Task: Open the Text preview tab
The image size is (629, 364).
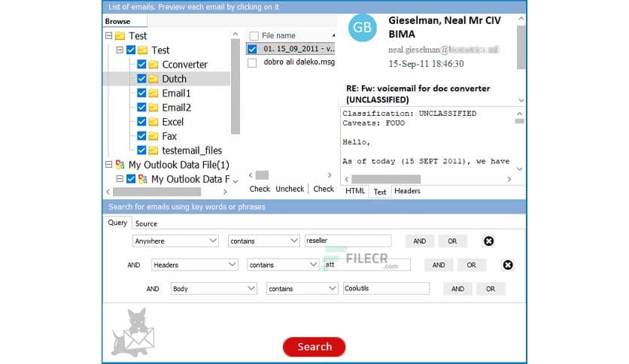Action: coord(379,192)
